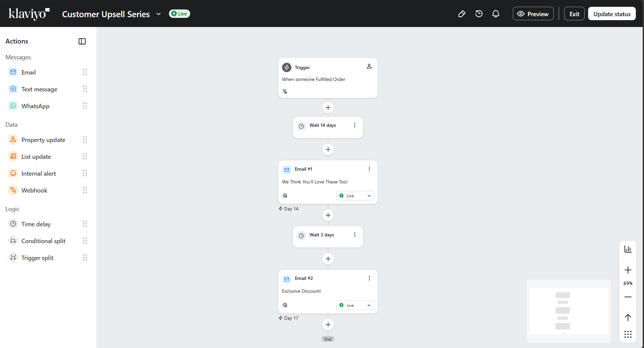The image size is (644, 348).
Task: Click the Preview button
Action: (533, 13)
